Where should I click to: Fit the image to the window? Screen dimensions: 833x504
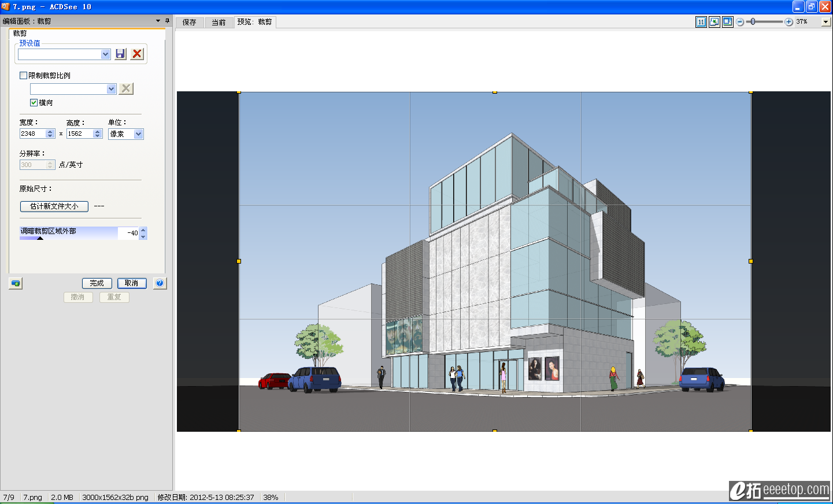714,22
